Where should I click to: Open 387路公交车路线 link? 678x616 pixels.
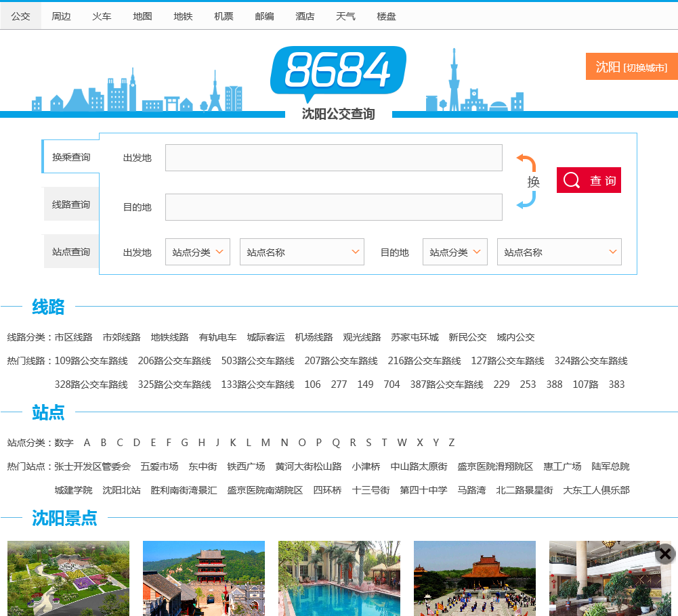pyautogui.click(x=446, y=384)
